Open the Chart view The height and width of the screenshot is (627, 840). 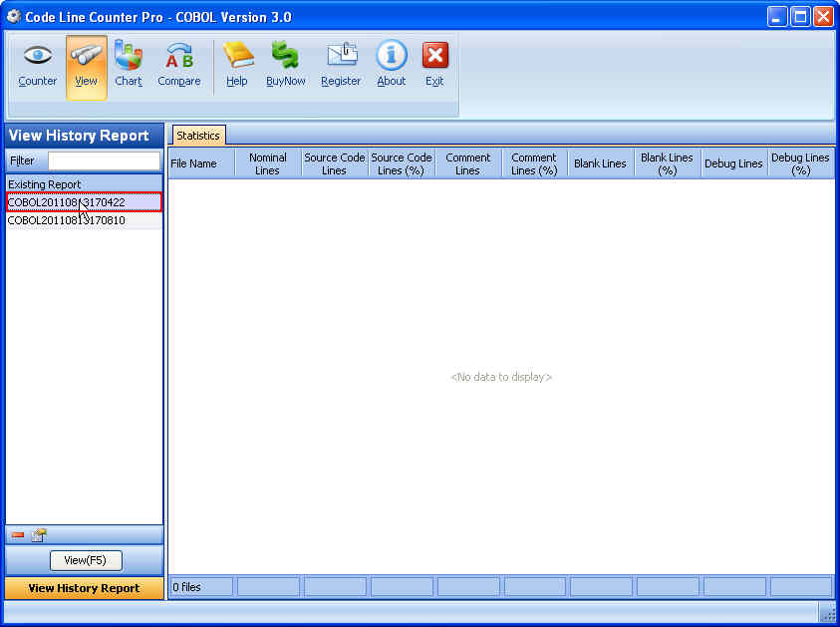tap(129, 65)
